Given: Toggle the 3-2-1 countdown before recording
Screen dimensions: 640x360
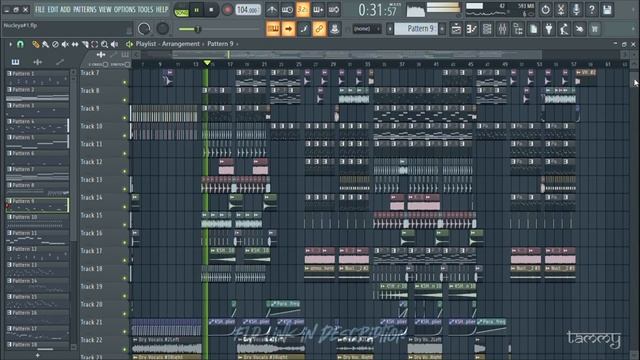Looking at the screenshot, I should coord(302,9).
